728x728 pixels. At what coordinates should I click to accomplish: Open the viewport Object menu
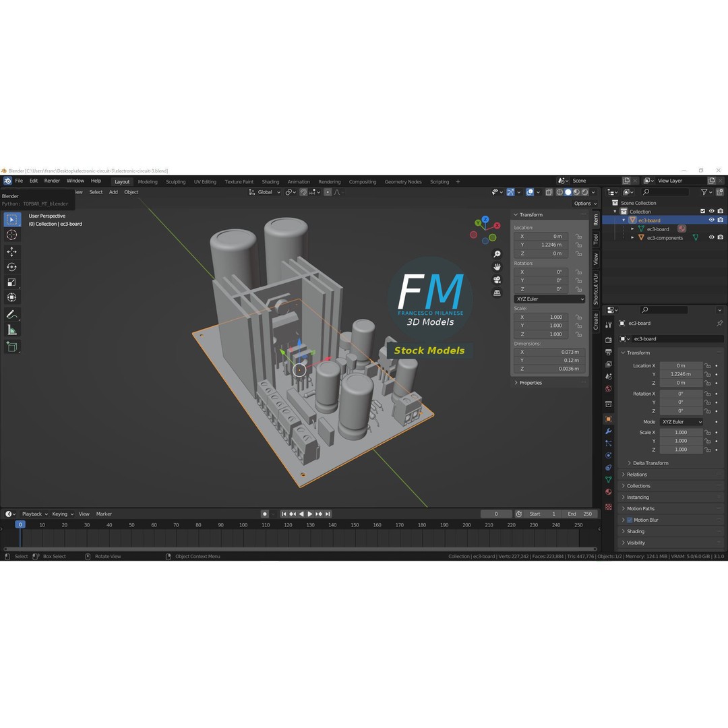131,192
